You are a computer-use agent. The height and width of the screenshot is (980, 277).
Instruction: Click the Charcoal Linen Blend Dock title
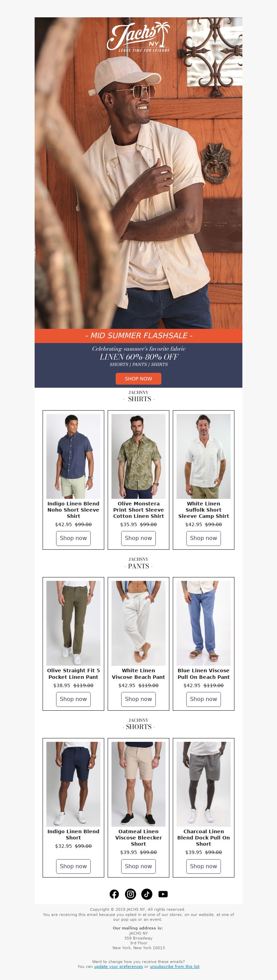pos(204,837)
